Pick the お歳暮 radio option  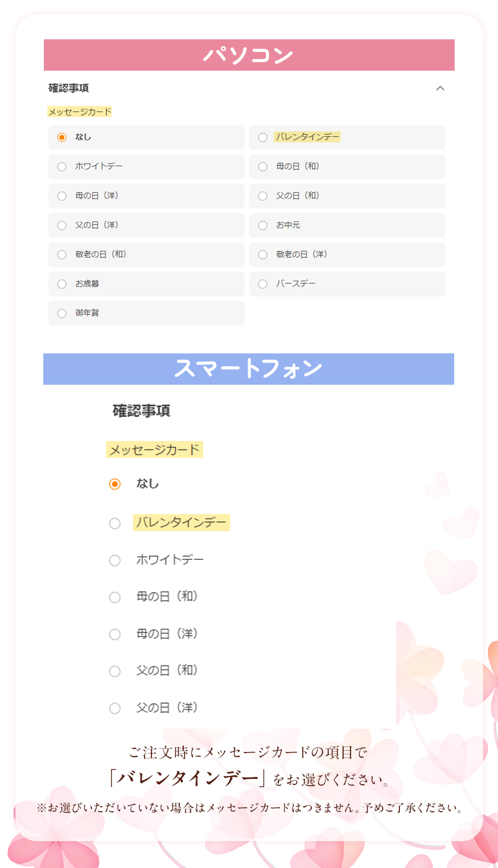pos(62,284)
